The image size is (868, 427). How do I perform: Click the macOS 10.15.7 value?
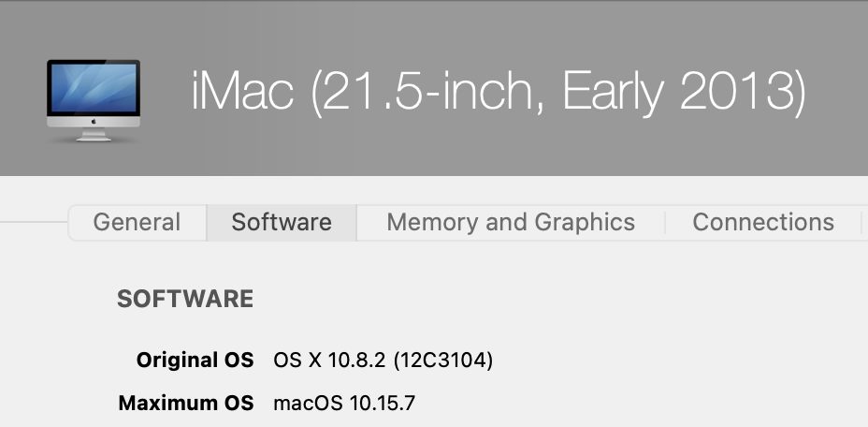click(344, 404)
